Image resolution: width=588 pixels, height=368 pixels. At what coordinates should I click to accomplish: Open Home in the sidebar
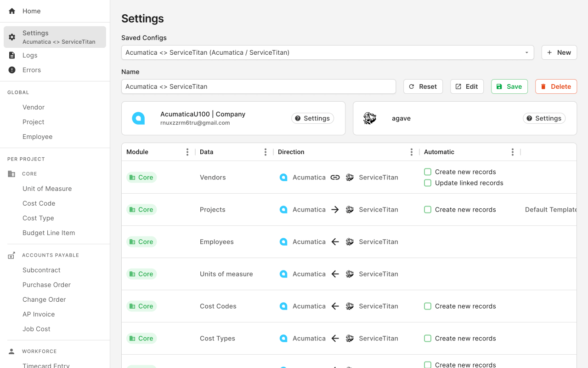pos(55,11)
